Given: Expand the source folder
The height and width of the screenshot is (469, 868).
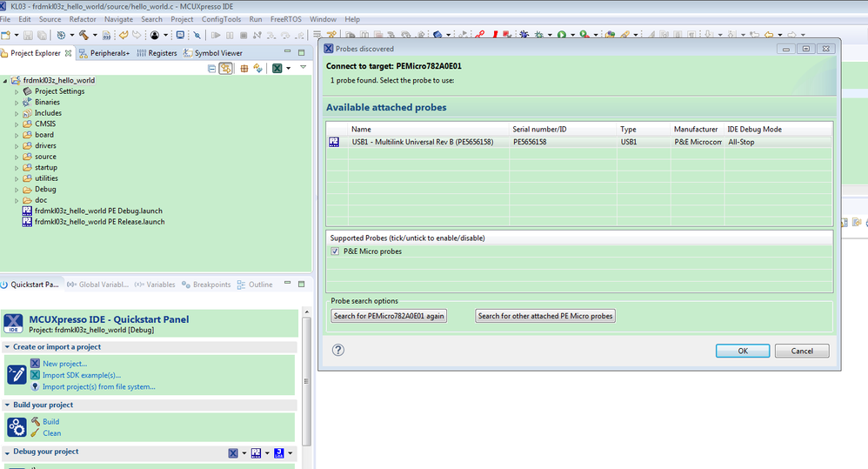Looking at the screenshot, I should point(17,157).
